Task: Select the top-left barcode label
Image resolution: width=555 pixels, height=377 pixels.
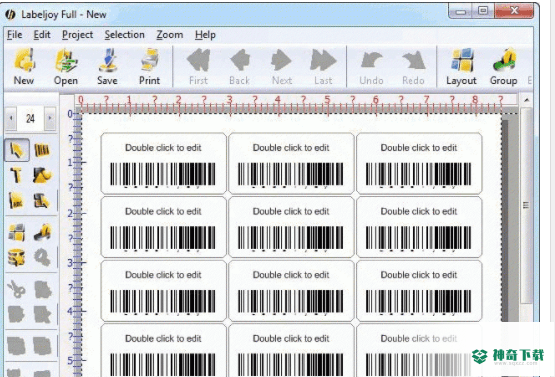Action: tap(164, 163)
